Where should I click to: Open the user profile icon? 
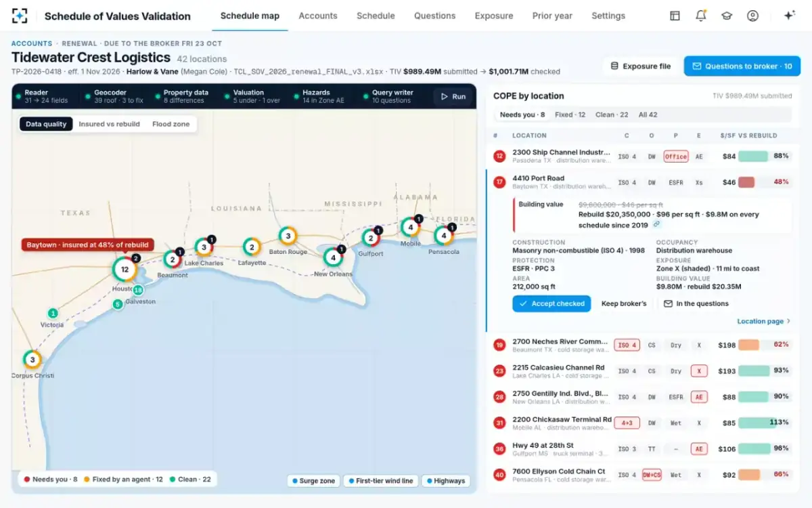752,16
